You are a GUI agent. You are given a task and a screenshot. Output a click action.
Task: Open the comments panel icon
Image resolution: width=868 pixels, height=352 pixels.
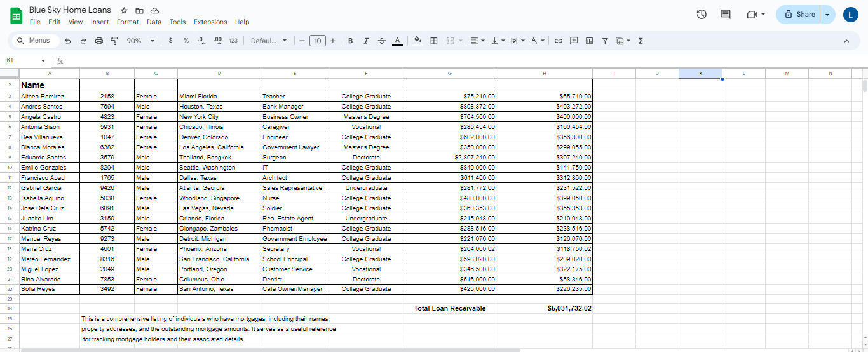tap(726, 15)
